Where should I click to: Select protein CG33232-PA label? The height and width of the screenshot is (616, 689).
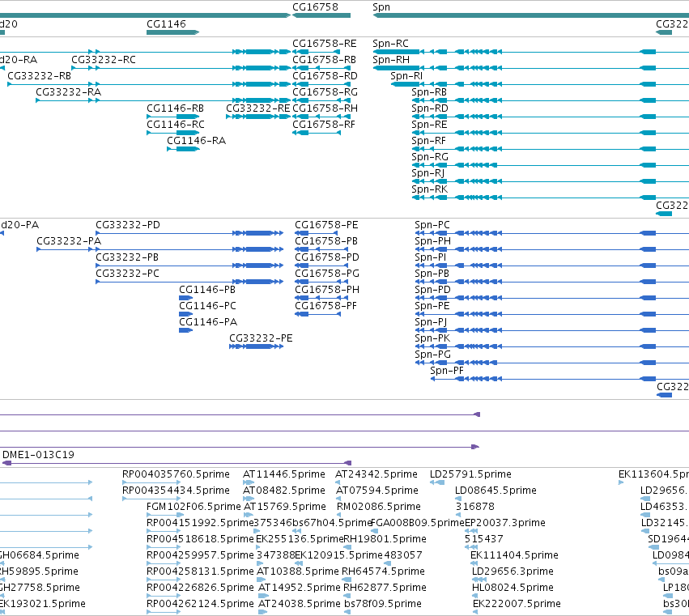(x=69, y=241)
